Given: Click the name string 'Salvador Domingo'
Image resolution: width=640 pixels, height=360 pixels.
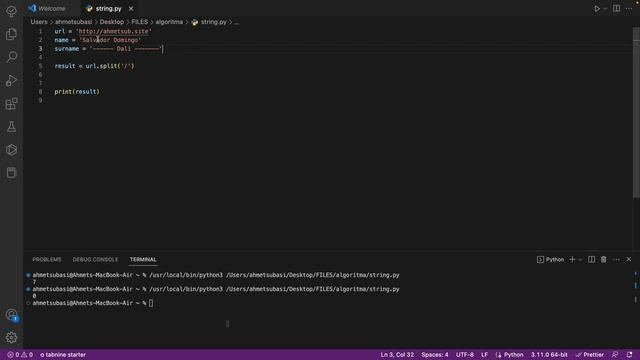Looking at the screenshot, I should tap(110, 40).
